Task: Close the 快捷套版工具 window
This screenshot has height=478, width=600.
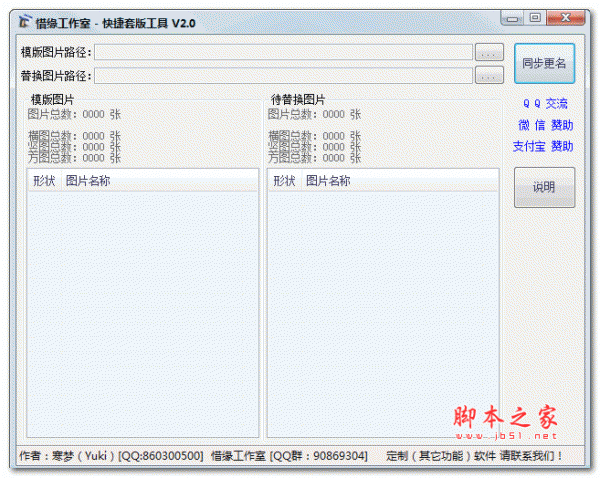Action: pyautogui.click(x=566, y=18)
